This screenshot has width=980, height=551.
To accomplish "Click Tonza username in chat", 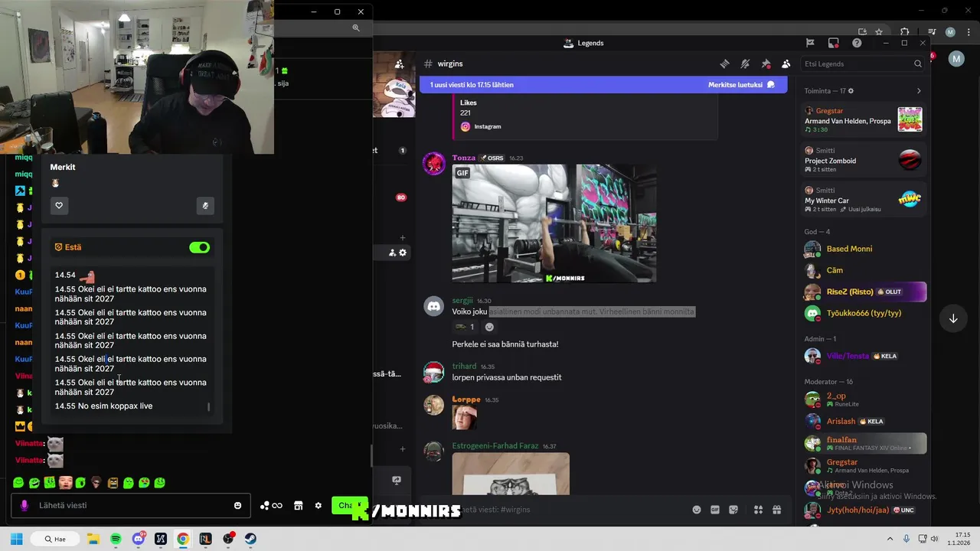I will (463, 158).
